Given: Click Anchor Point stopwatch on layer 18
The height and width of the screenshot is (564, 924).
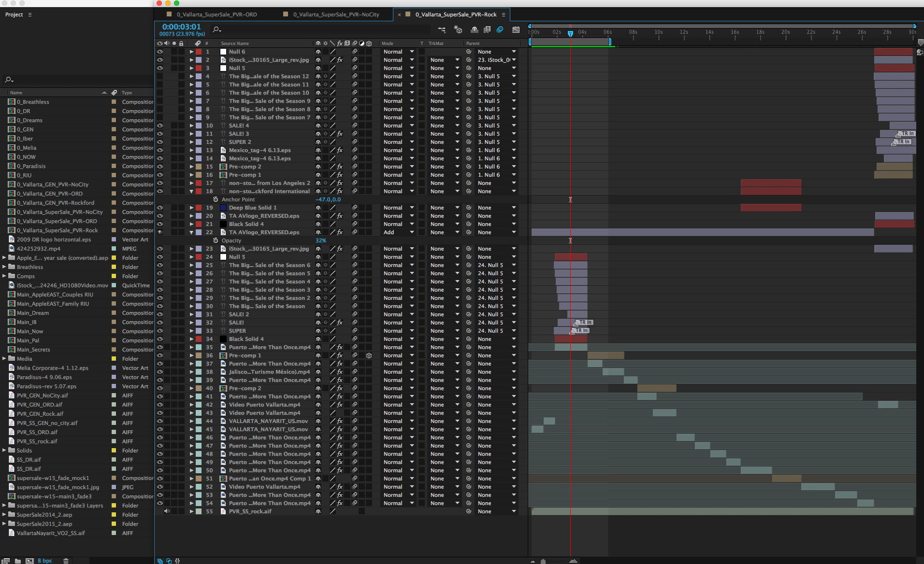Looking at the screenshot, I should pos(216,199).
